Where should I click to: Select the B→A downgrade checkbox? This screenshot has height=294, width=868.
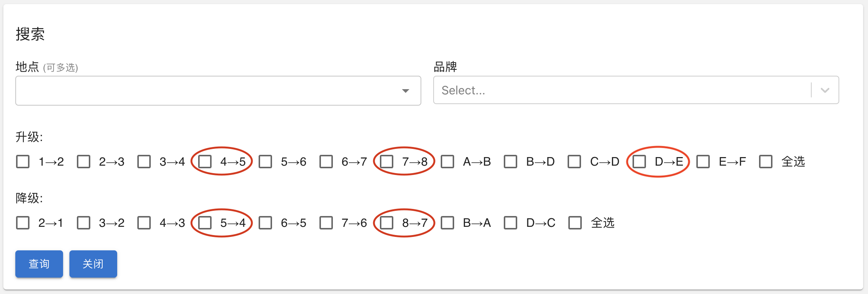(x=447, y=223)
